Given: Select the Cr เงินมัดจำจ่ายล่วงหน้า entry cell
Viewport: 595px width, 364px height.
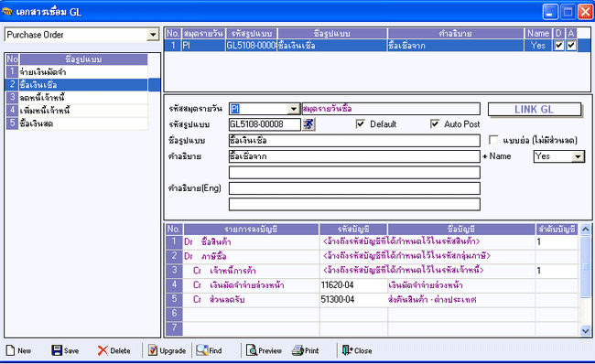Looking at the screenshot, I should tap(251, 284).
